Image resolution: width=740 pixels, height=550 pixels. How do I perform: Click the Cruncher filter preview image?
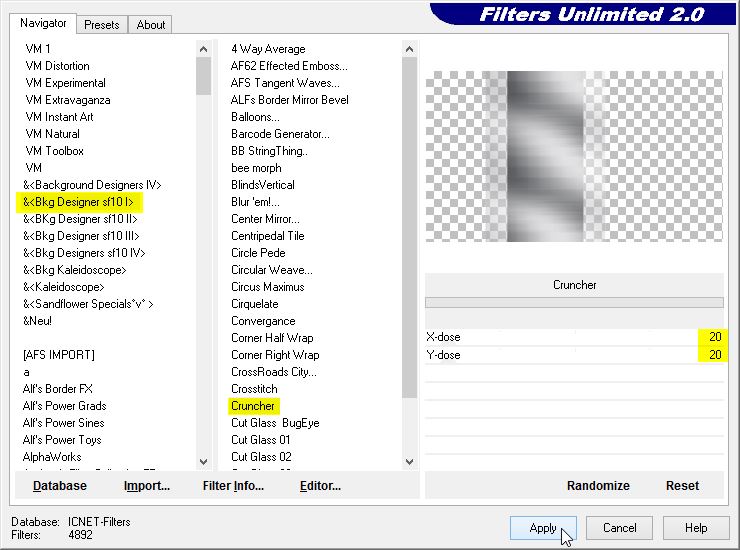coord(574,156)
